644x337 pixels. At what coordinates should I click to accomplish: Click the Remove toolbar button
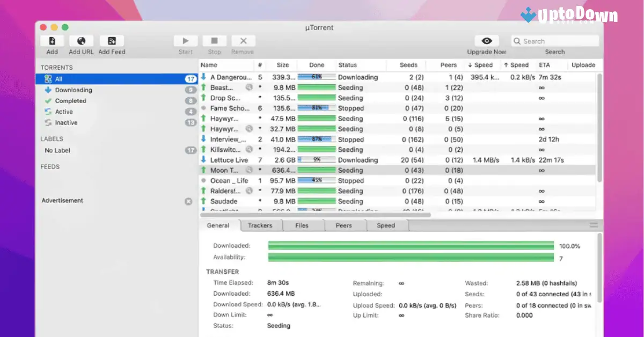click(243, 40)
